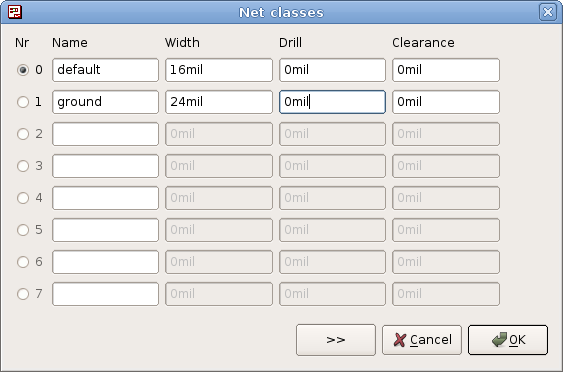Click the name field of class 3
563x372 pixels.
point(105,166)
